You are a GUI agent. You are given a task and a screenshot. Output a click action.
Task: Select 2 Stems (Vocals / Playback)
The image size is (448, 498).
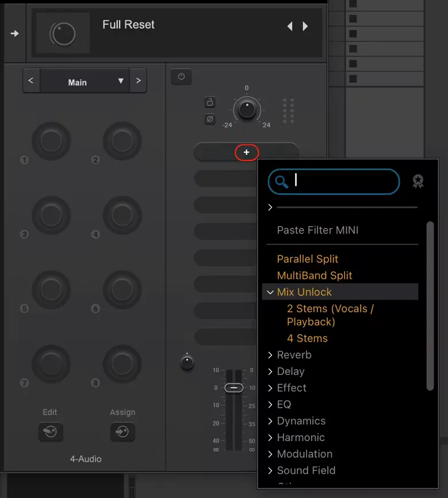coord(330,315)
